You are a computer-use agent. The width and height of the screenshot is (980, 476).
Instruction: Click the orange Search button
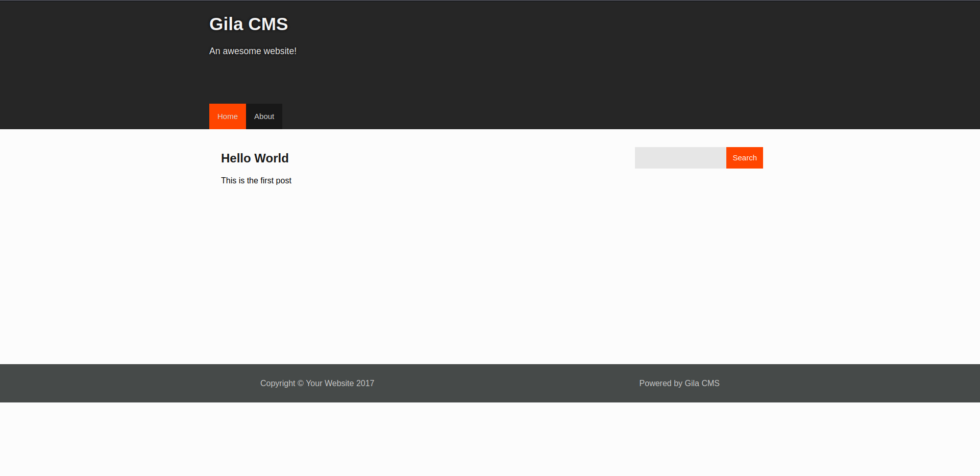[744, 158]
